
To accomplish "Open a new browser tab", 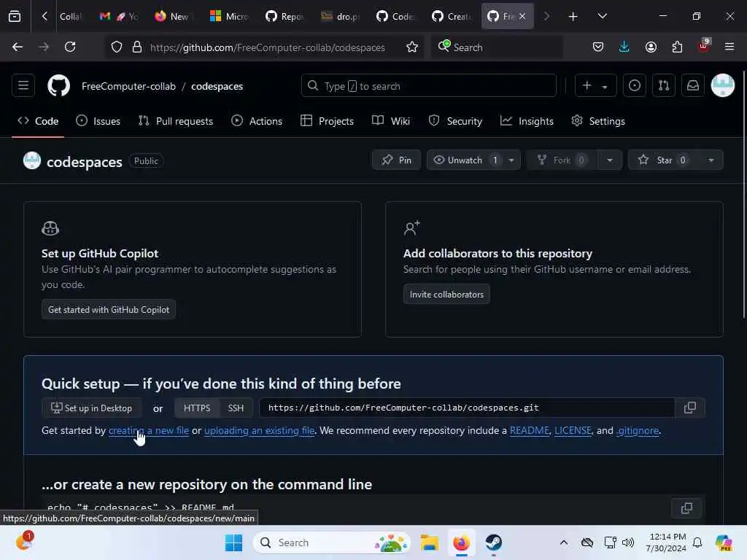I will (573, 17).
